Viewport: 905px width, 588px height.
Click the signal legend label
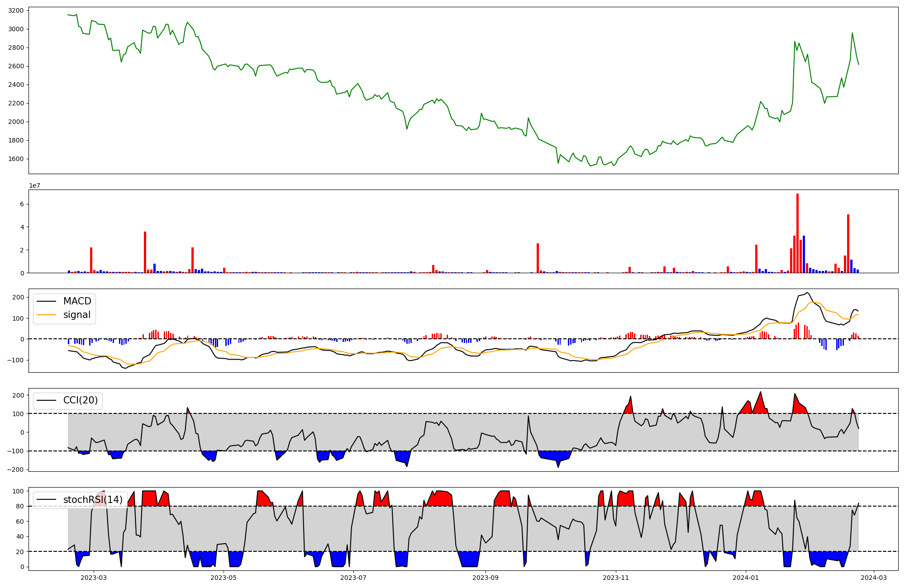[77, 315]
